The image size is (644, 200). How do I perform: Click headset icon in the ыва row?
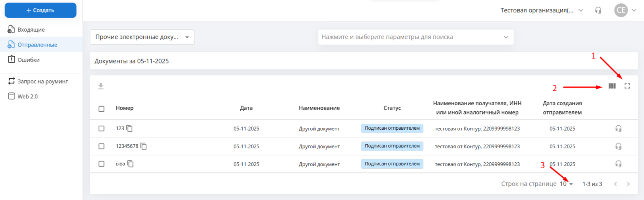point(618,164)
